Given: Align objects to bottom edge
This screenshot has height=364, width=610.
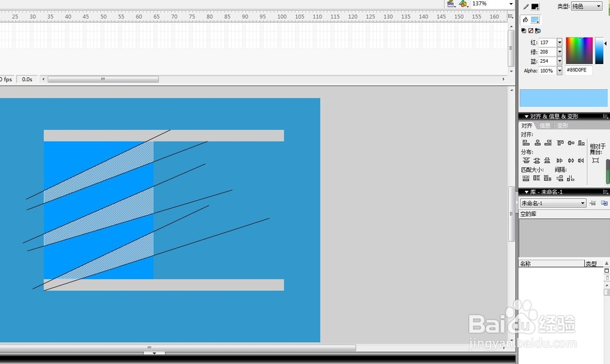Looking at the screenshot, I should click(581, 143).
